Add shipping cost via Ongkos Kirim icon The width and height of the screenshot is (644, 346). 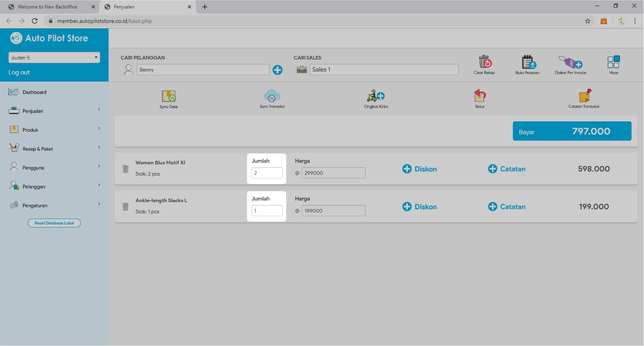pyautogui.click(x=376, y=96)
